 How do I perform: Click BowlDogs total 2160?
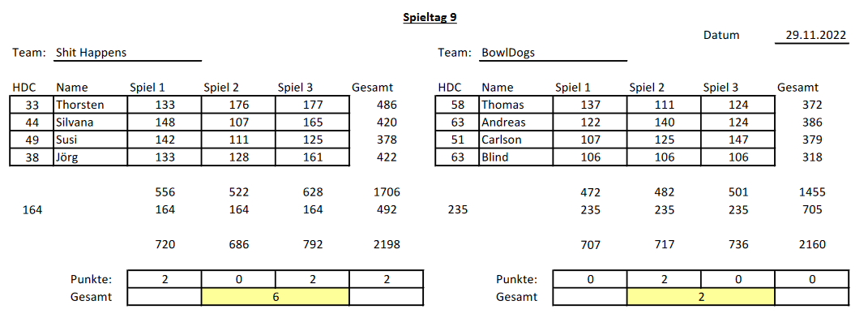tap(811, 244)
